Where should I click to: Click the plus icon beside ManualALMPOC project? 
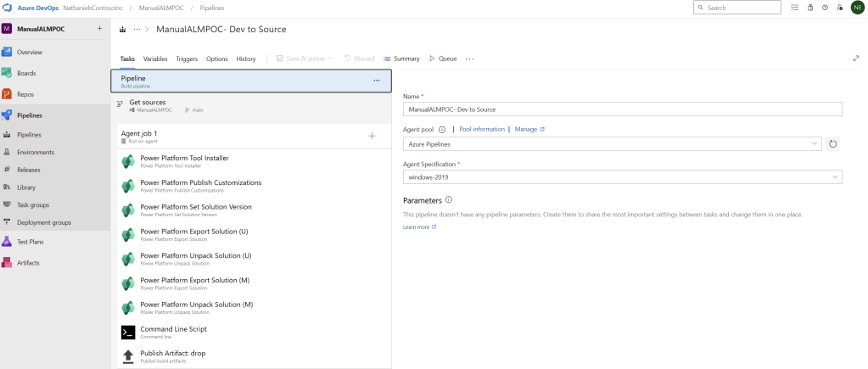[x=99, y=28]
